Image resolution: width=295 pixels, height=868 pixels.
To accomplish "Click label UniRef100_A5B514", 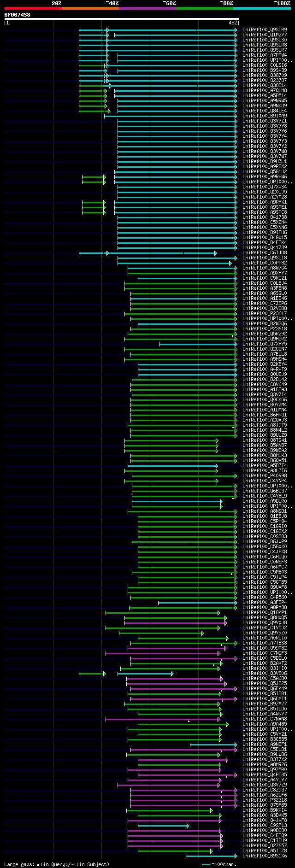I will (x=265, y=95).
